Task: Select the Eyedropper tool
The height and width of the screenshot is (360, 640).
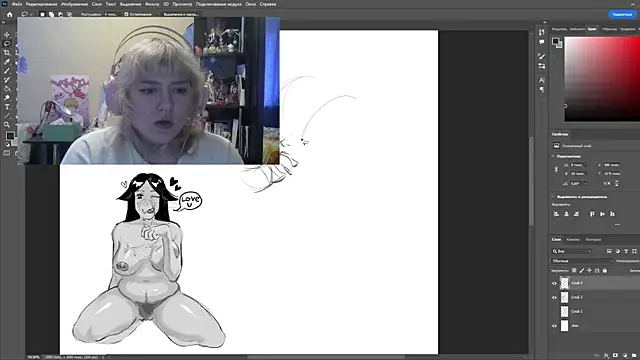Action: [x=7, y=62]
